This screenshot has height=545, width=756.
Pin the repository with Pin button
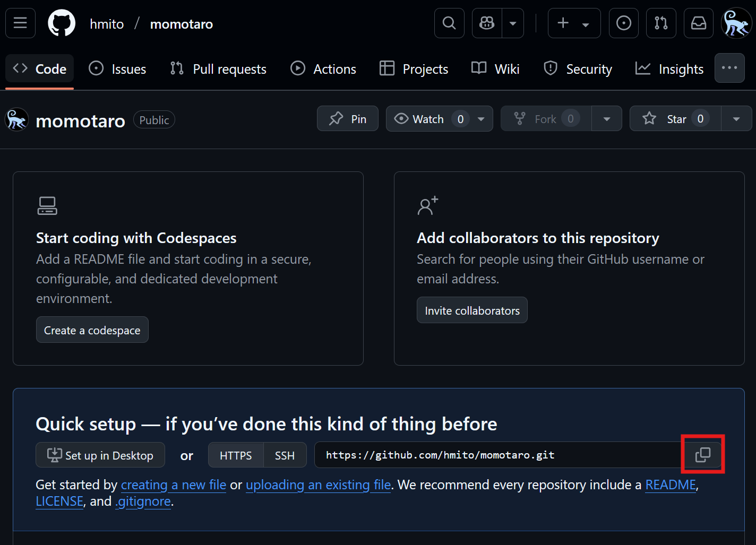pos(348,118)
